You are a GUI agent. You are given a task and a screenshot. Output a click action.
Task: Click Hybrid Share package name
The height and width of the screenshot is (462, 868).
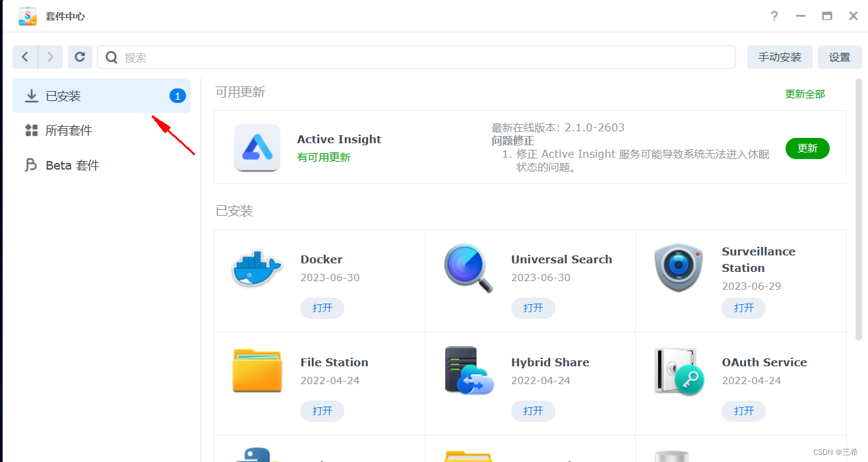point(550,362)
